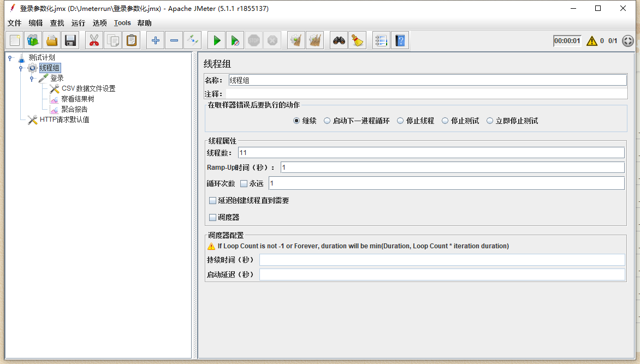Image resolution: width=640 pixels, height=364 pixels.
Task: Open the Help question mark icon
Action: (400, 40)
